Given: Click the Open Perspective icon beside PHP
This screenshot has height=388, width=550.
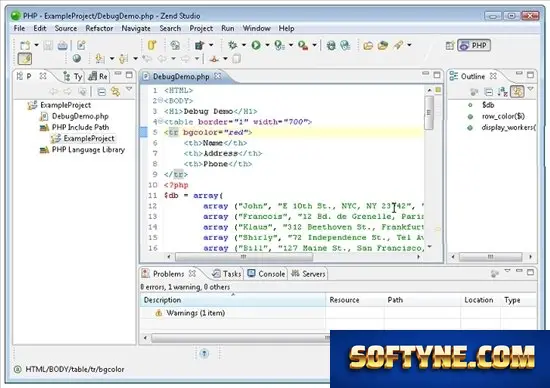Looking at the screenshot, I should point(450,45).
